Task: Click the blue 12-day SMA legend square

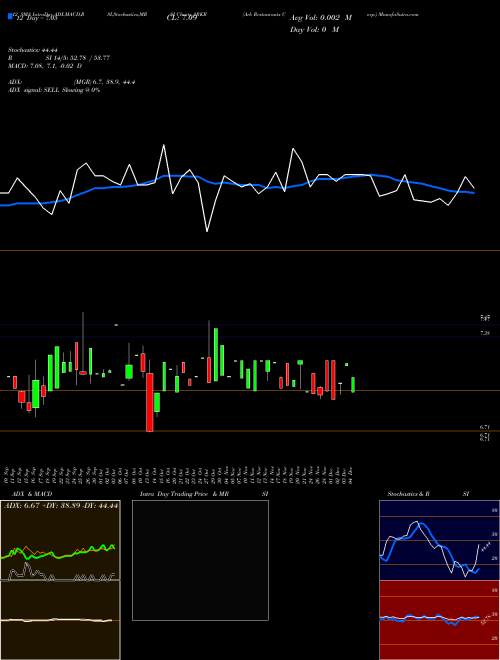Action: point(10,16)
